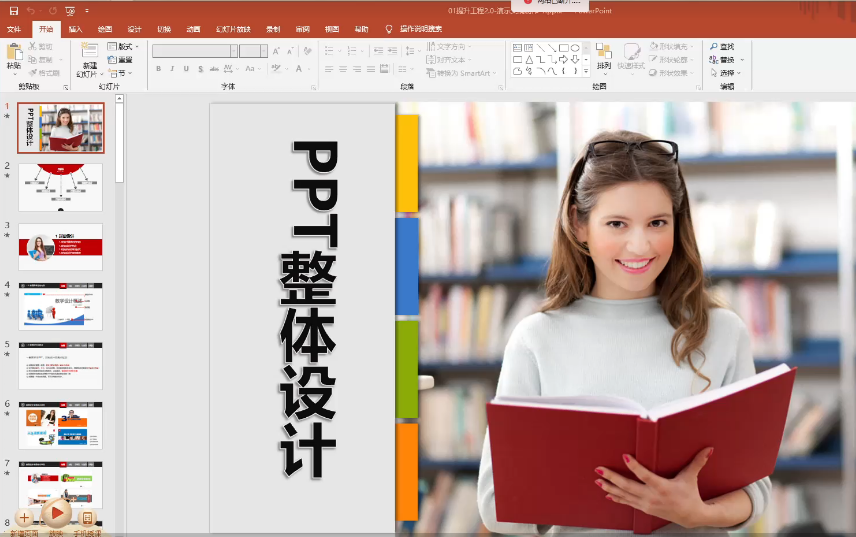Switch to the 插入 ribbon tab

coord(75,30)
